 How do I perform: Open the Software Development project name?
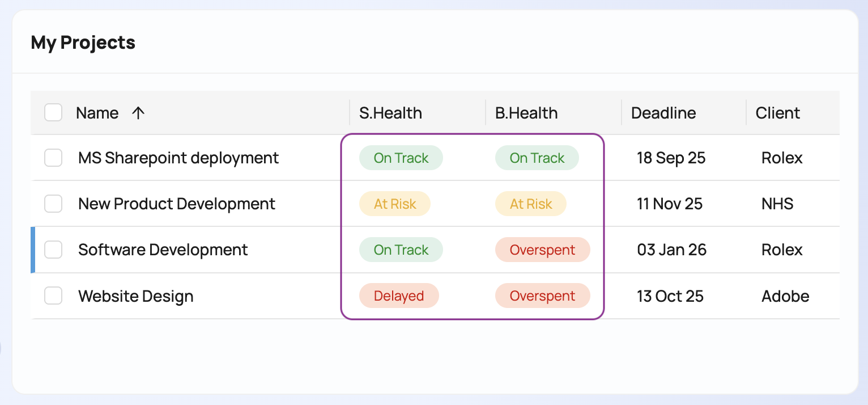163,250
